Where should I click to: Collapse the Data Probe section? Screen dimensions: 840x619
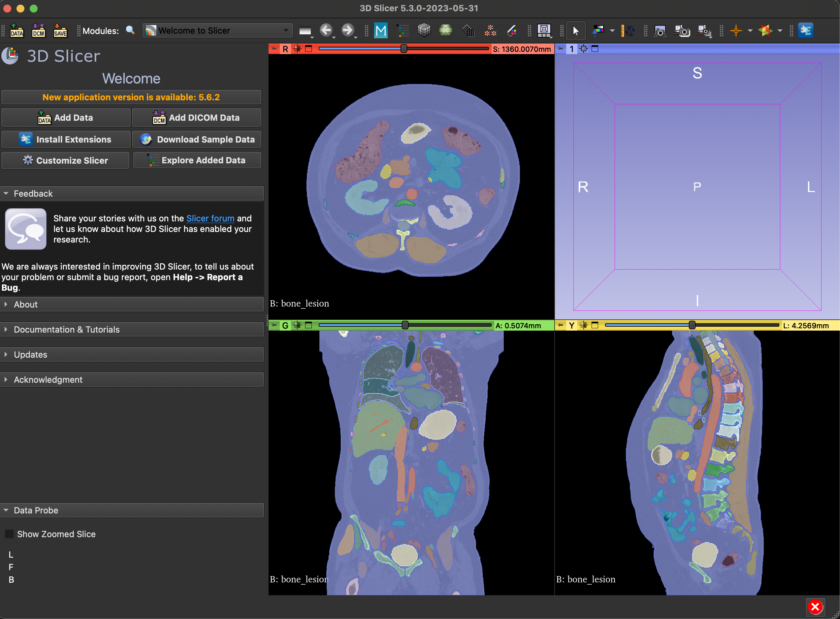click(132, 510)
